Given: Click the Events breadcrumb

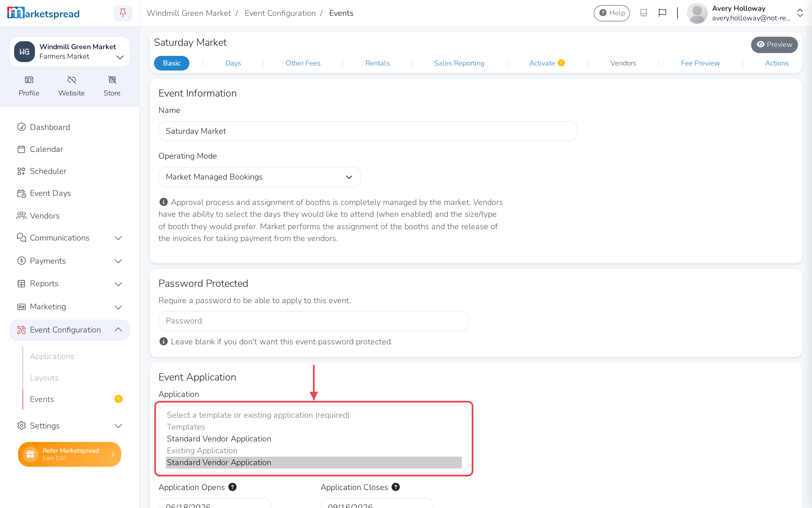Looking at the screenshot, I should click(x=341, y=13).
